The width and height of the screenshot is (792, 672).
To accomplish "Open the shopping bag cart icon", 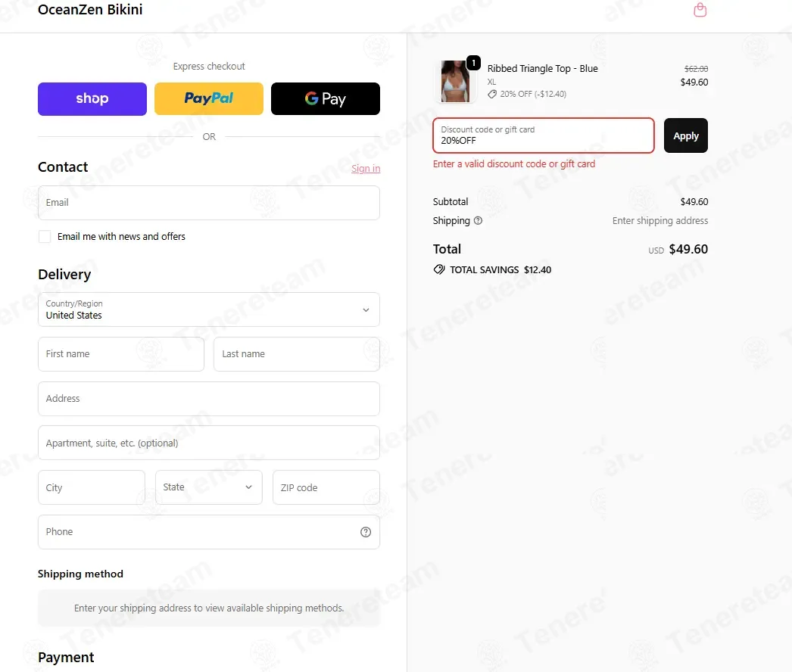I will pyautogui.click(x=700, y=10).
